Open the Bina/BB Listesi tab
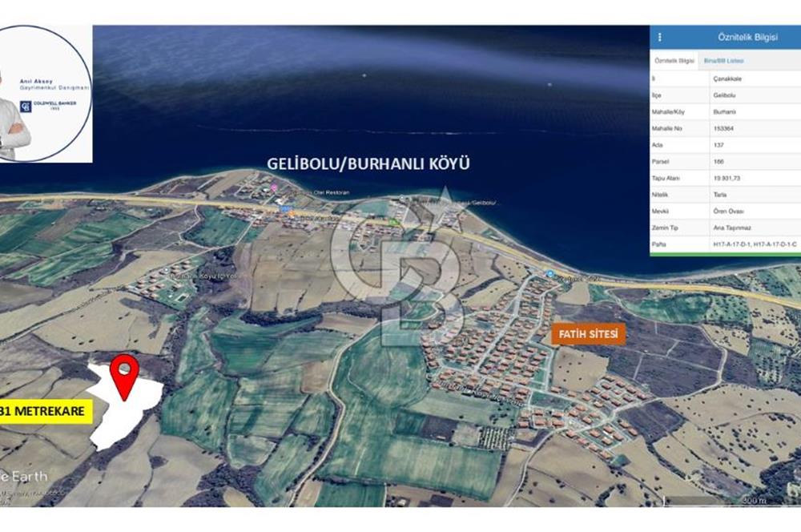 [x=723, y=61]
